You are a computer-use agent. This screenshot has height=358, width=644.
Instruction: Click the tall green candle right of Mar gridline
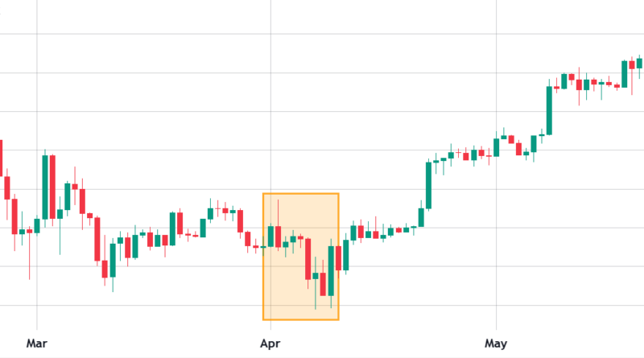tap(45, 187)
